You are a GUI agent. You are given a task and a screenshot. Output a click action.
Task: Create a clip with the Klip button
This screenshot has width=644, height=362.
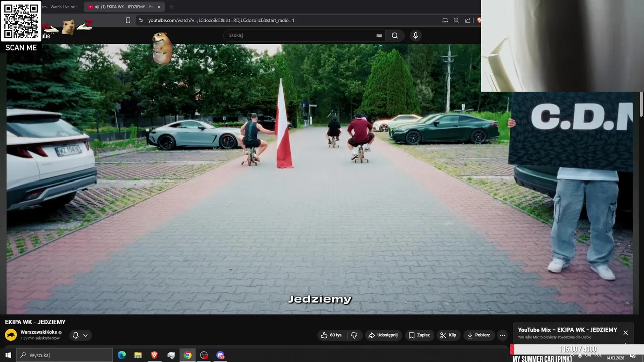pos(448,335)
